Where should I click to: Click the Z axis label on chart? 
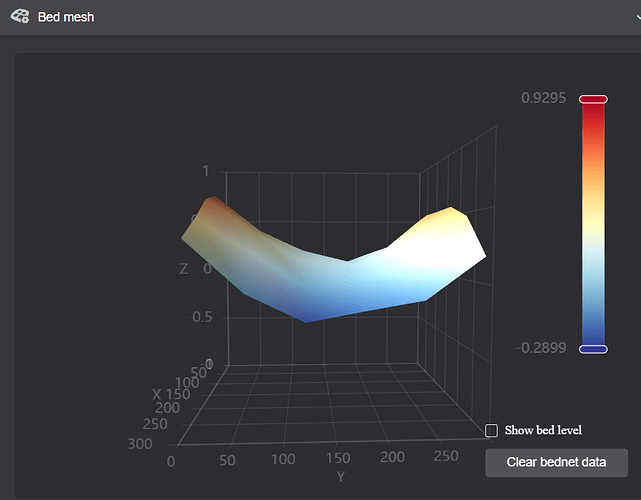pos(184,269)
